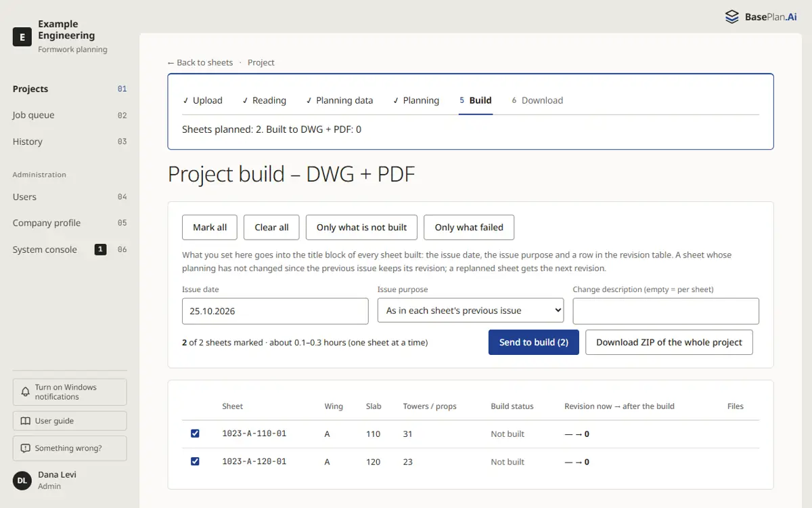Click sheet name 1023-A-110-01

pyautogui.click(x=254, y=433)
